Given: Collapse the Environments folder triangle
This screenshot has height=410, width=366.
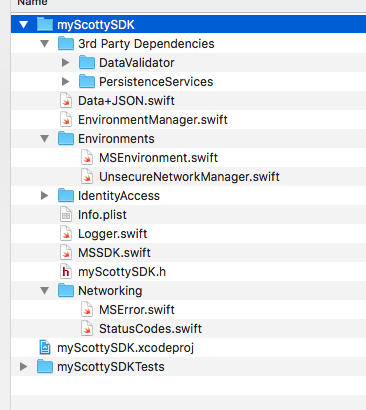Looking at the screenshot, I should (45, 139).
